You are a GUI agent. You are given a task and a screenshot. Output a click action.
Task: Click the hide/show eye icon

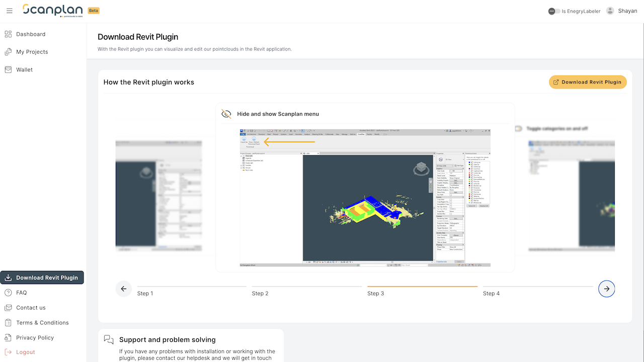pyautogui.click(x=226, y=114)
